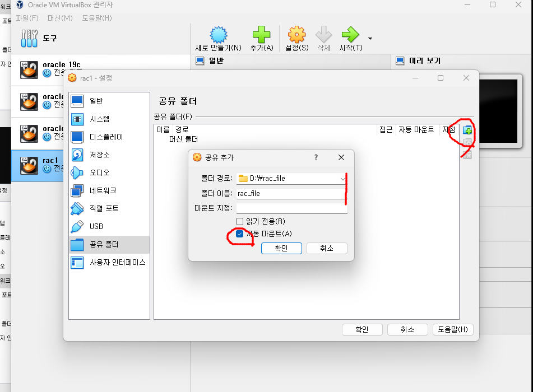The height and width of the screenshot is (392, 533).
Task: Open 오디오 settings category
Action: pyautogui.click(x=109, y=172)
